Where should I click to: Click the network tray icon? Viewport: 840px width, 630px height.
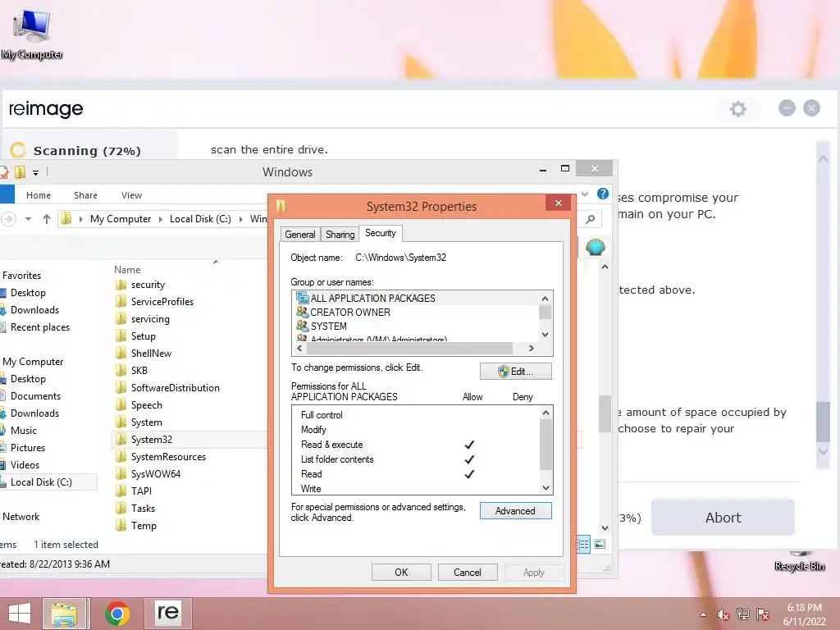pos(742,614)
